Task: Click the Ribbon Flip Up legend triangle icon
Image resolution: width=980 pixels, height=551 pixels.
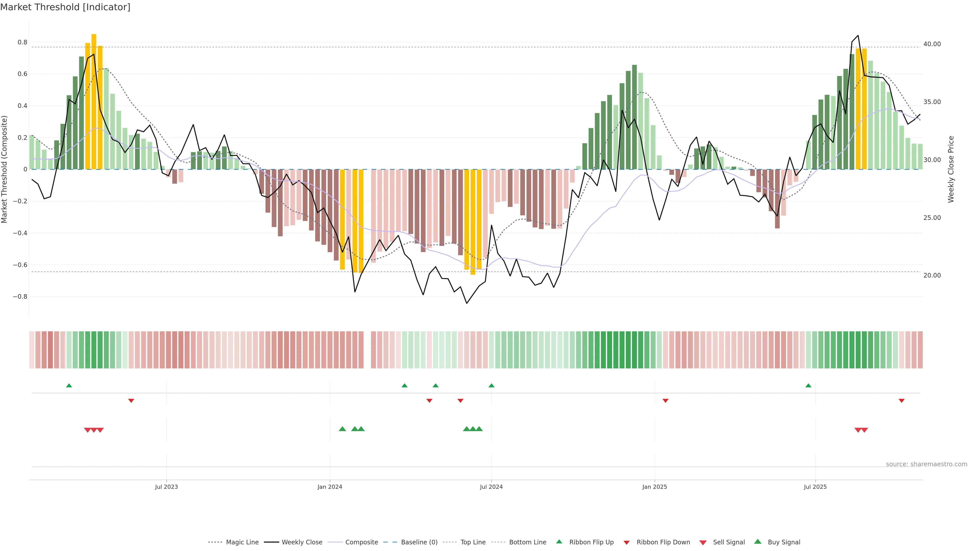Action: [559, 542]
